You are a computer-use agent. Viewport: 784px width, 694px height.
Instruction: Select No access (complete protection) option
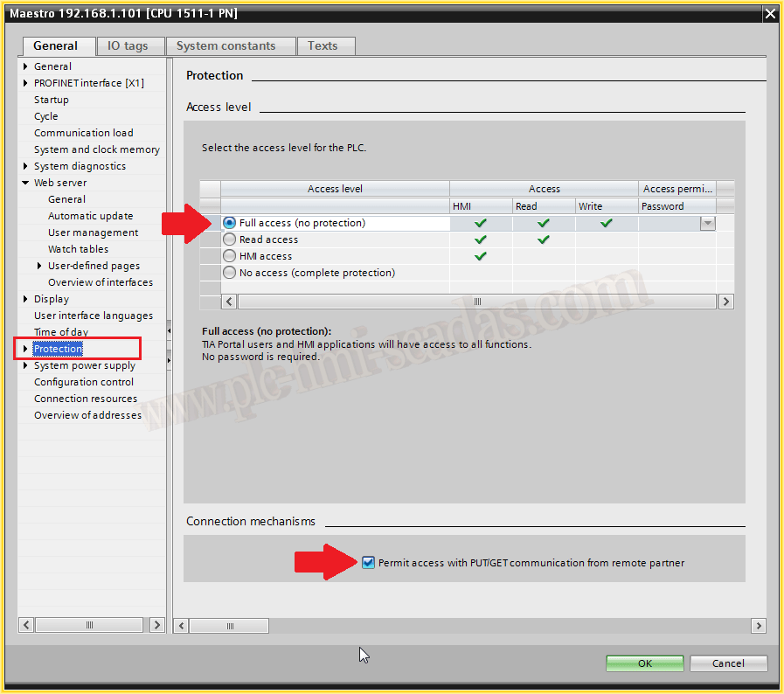click(230, 273)
